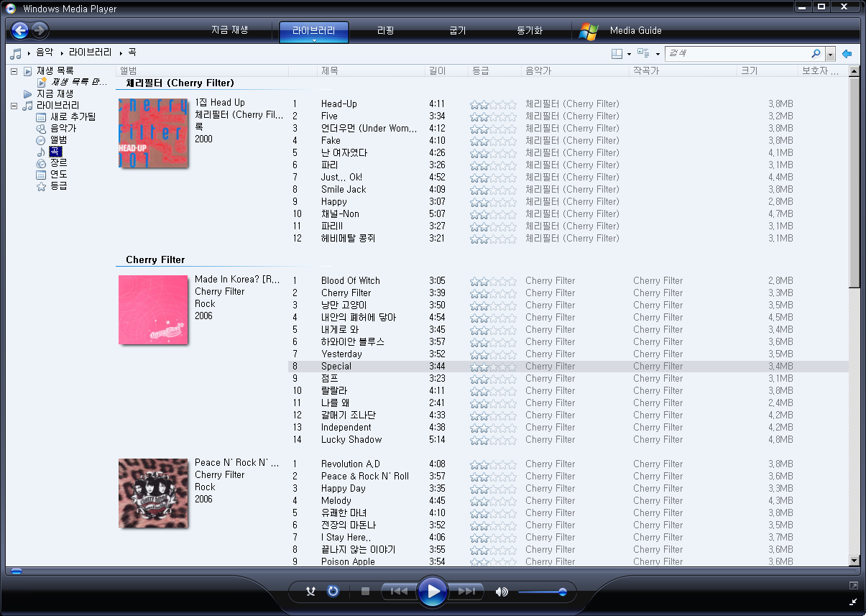The width and height of the screenshot is (866, 616).
Task: Skip to previous track
Action: coord(399,592)
